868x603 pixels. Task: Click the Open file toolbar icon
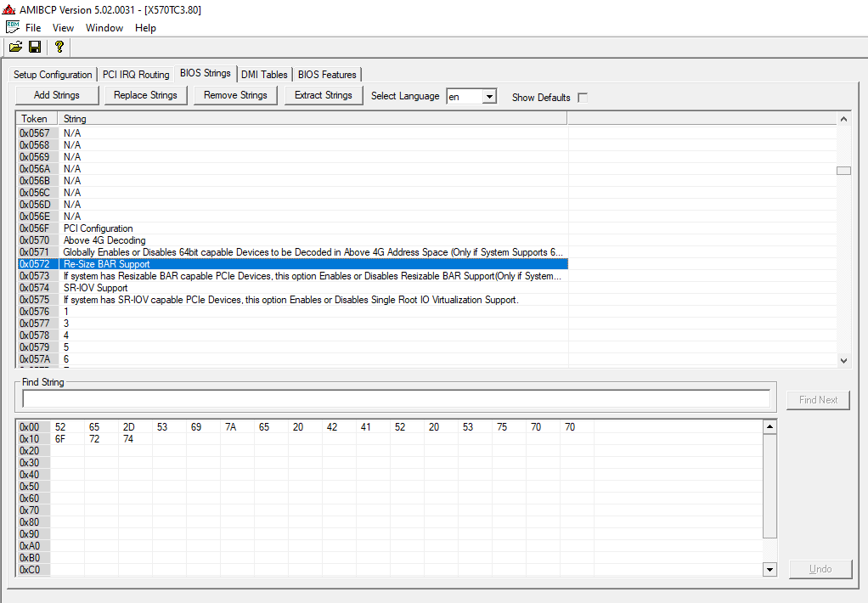[x=15, y=47]
